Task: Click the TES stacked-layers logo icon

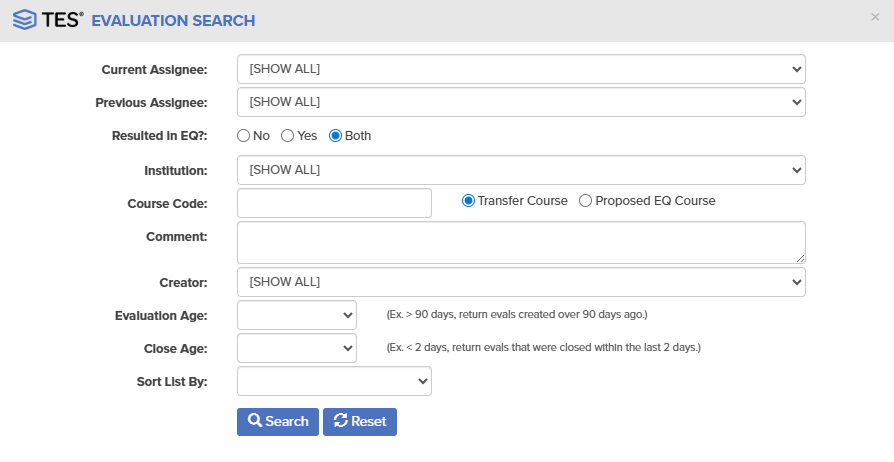Action: (x=25, y=20)
